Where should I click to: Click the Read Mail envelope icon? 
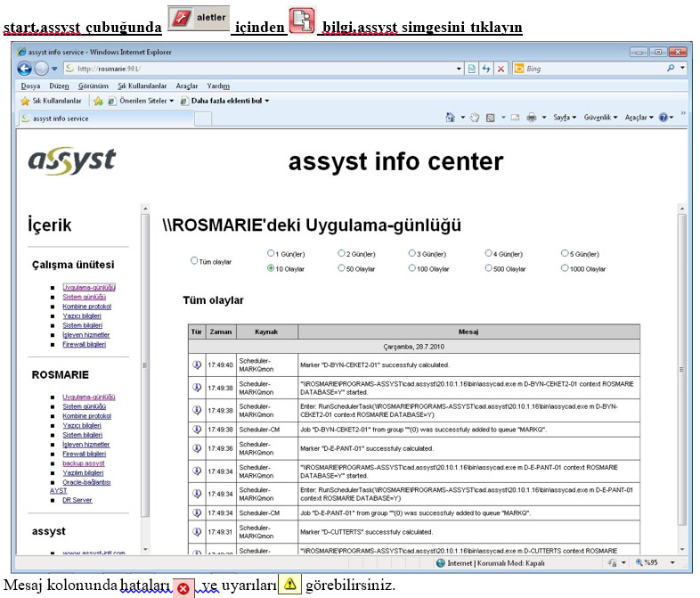[x=515, y=118]
